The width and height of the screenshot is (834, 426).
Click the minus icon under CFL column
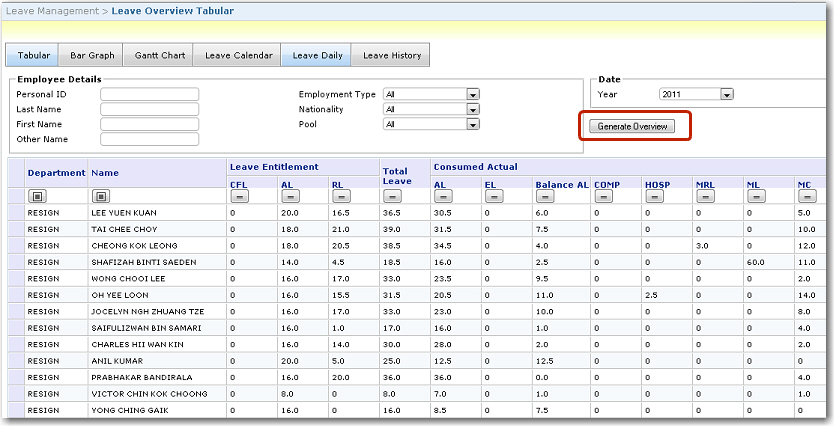click(239, 197)
